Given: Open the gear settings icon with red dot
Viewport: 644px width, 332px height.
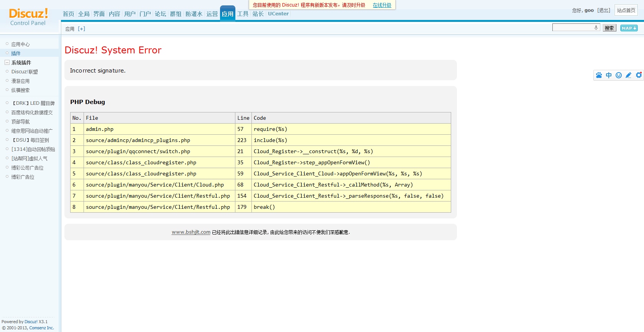Looking at the screenshot, I should tap(639, 75).
